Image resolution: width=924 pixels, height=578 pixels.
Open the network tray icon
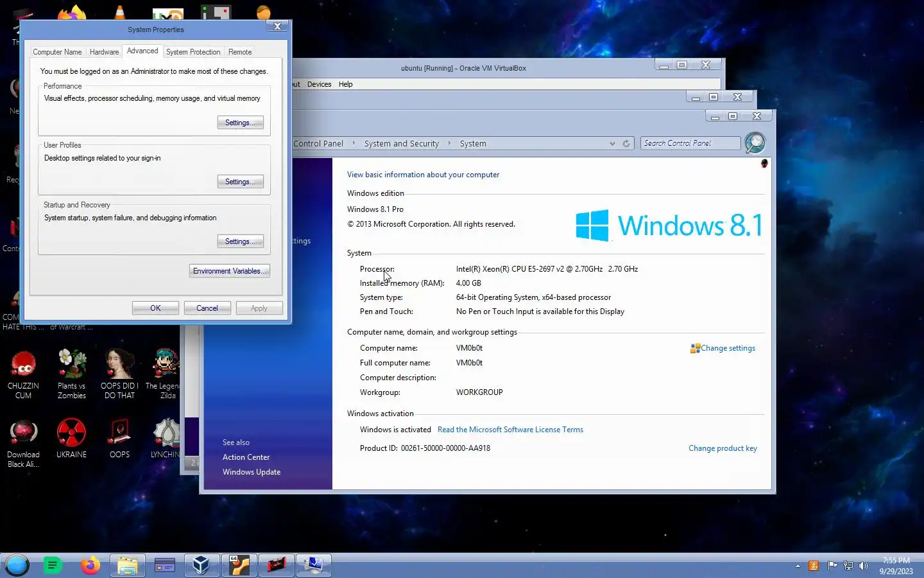coord(848,566)
